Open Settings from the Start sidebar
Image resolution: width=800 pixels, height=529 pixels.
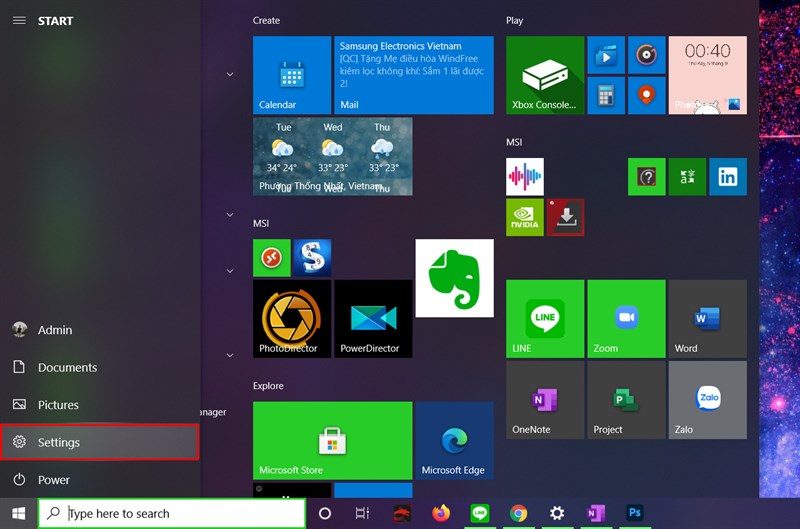pyautogui.click(x=100, y=442)
